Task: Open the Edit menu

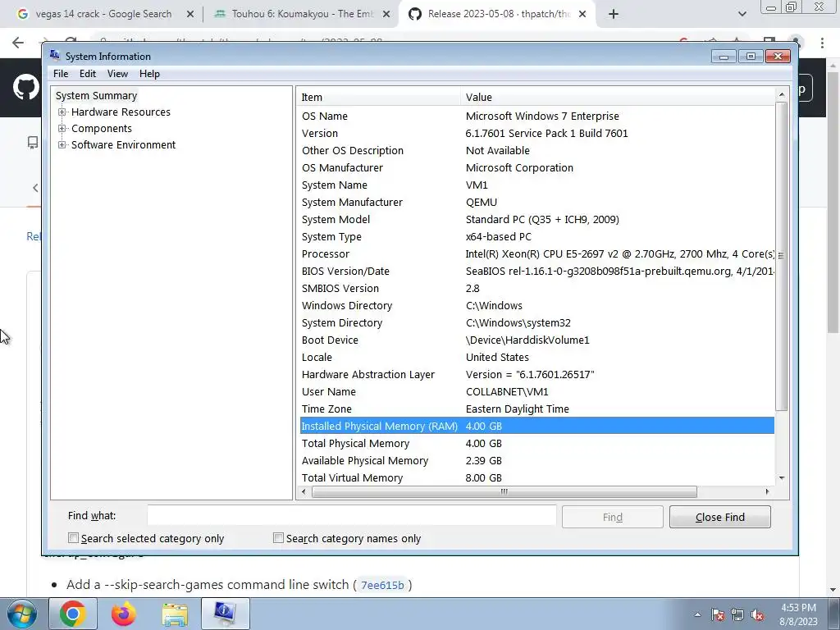Action: pyautogui.click(x=87, y=74)
